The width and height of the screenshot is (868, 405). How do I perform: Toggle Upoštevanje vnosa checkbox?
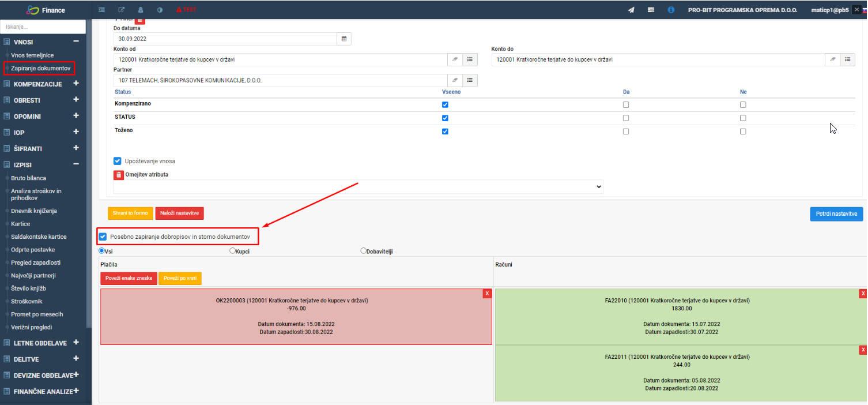118,161
